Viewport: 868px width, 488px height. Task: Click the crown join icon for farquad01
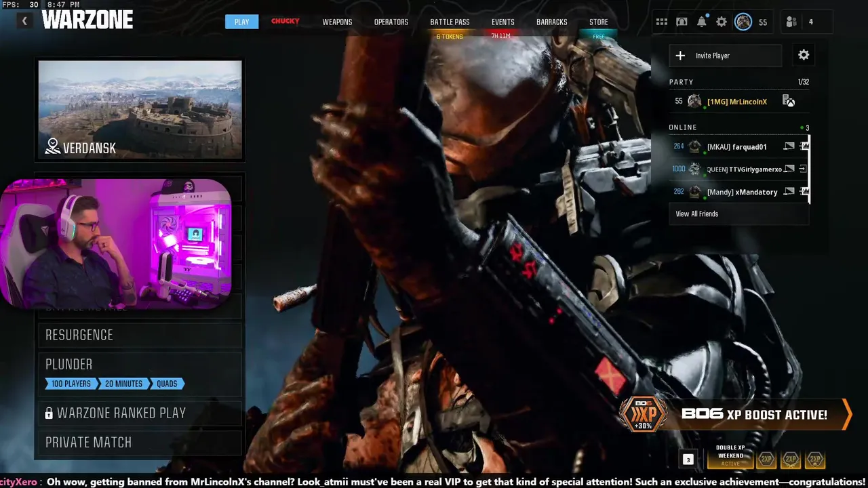804,146
